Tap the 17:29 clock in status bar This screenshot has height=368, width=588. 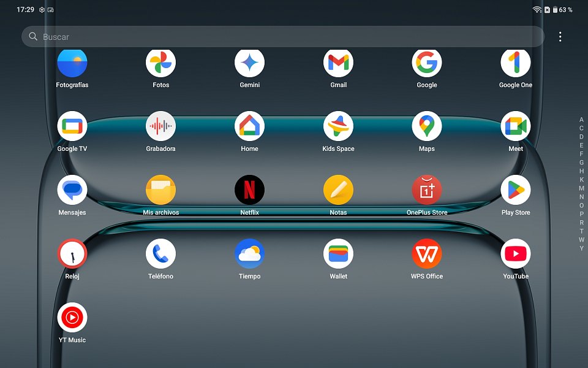[26, 9]
